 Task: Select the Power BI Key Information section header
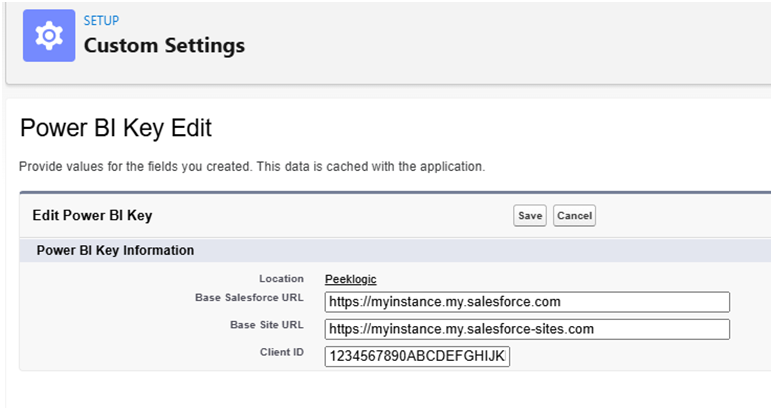(115, 250)
